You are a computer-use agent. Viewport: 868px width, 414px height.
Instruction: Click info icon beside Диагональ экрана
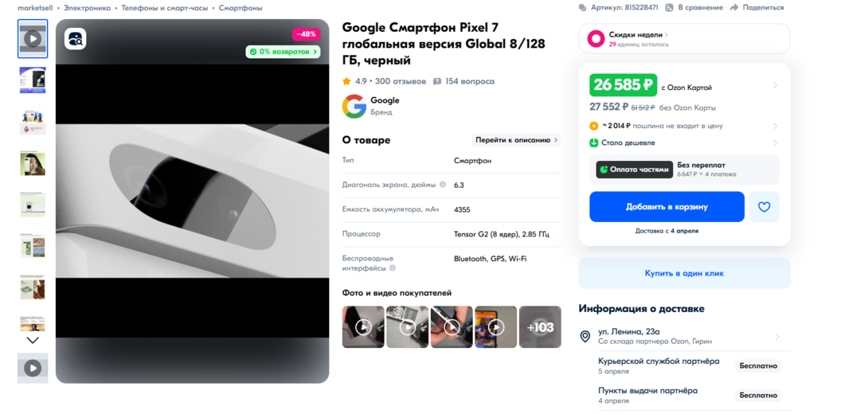442,185
